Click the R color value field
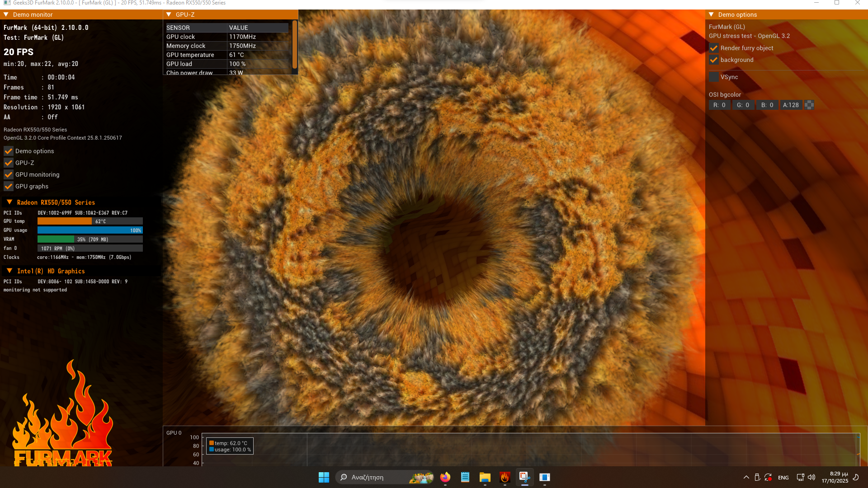Screen dimensions: 868x488 719,105
